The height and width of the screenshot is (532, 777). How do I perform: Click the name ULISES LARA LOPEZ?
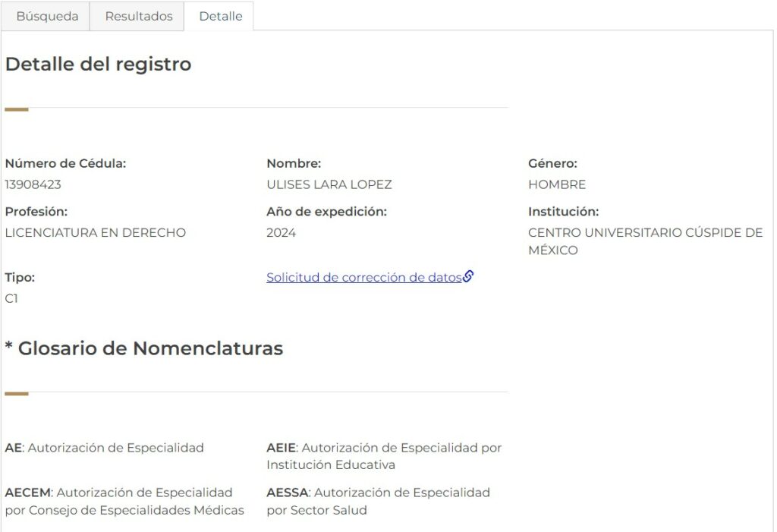point(329,184)
